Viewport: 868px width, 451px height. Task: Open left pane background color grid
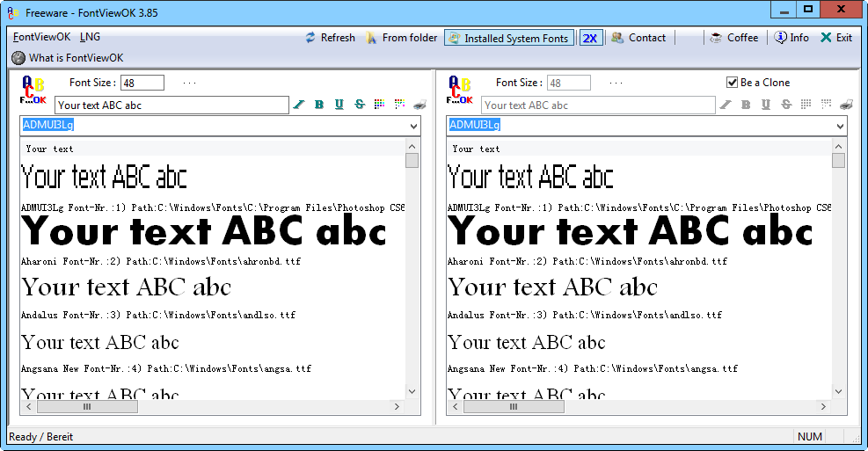399,104
